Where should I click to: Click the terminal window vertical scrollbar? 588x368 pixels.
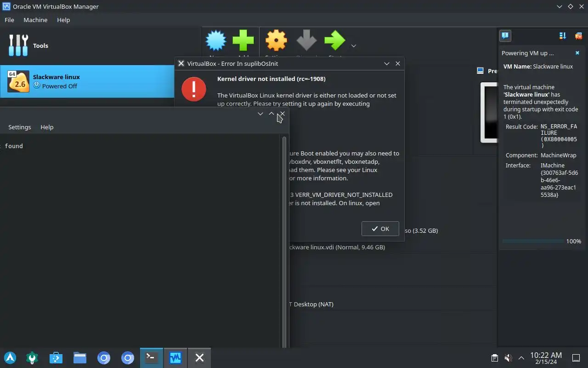284,241
